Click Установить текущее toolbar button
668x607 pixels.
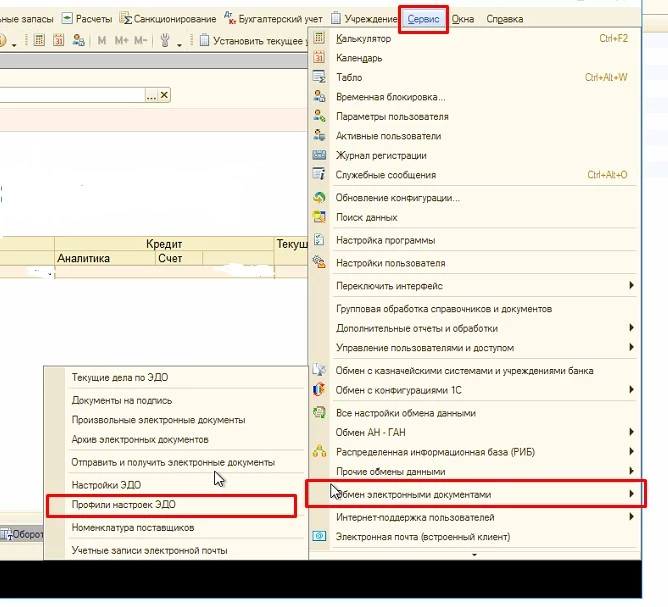tap(252, 41)
